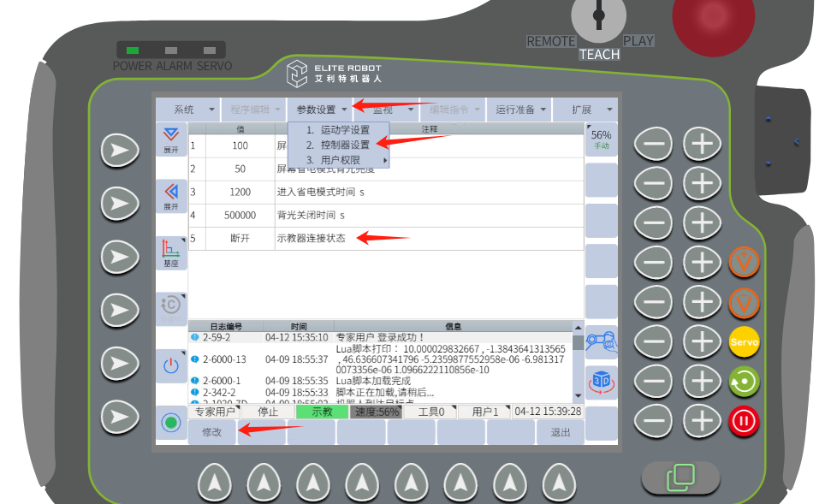
Task: Click the 3D view icon
Action: 601,382
